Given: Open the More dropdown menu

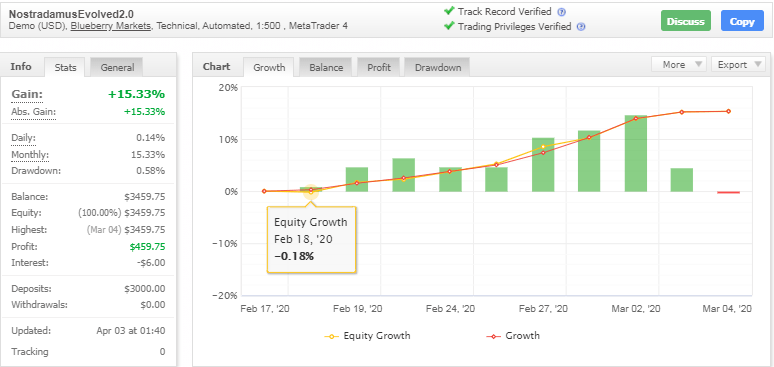Looking at the screenshot, I should [679, 65].
